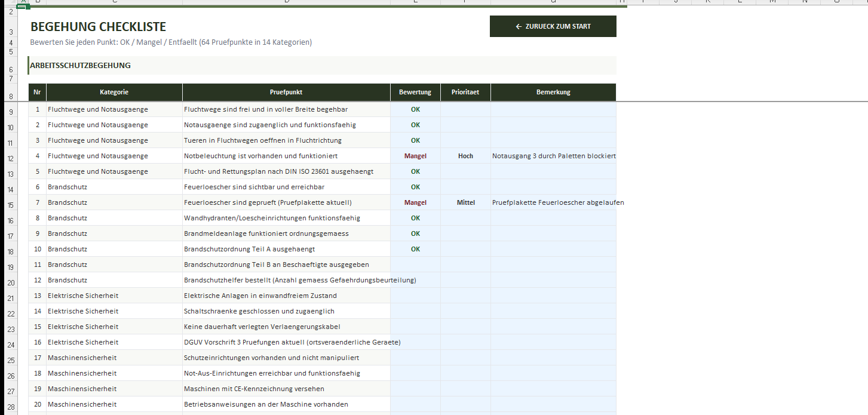
Task: Select the remark 'Notausgang 3 durch Paletten blockiert'
Action: tap(553, 156)
